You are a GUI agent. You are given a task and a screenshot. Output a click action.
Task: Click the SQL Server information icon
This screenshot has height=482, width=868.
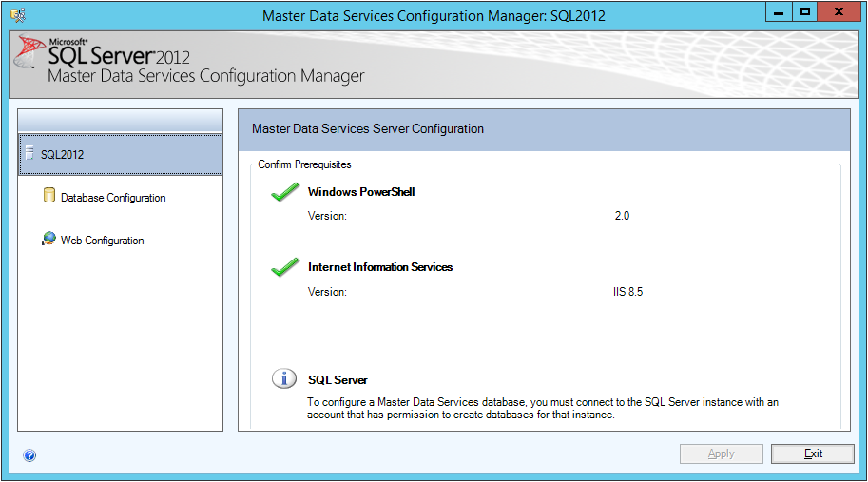[284, 379]
